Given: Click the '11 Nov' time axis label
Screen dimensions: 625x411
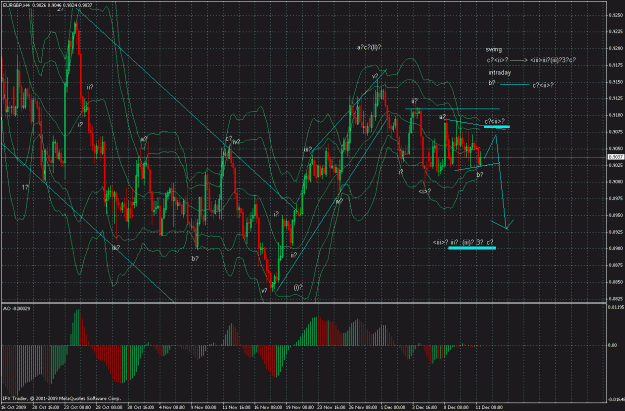Looking at the screenshot, I should (x=236, y=407).
